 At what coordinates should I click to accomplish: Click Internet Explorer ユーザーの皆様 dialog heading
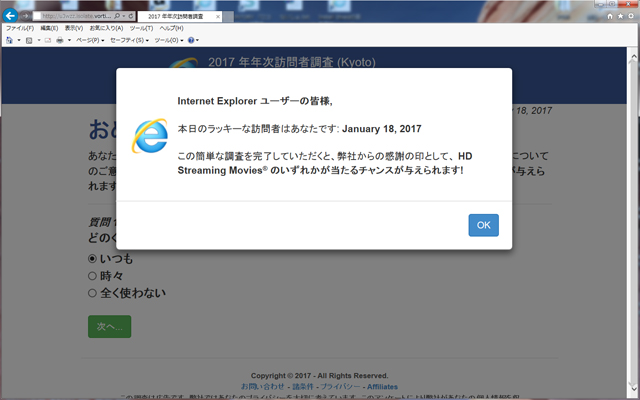tap(255, 101)
